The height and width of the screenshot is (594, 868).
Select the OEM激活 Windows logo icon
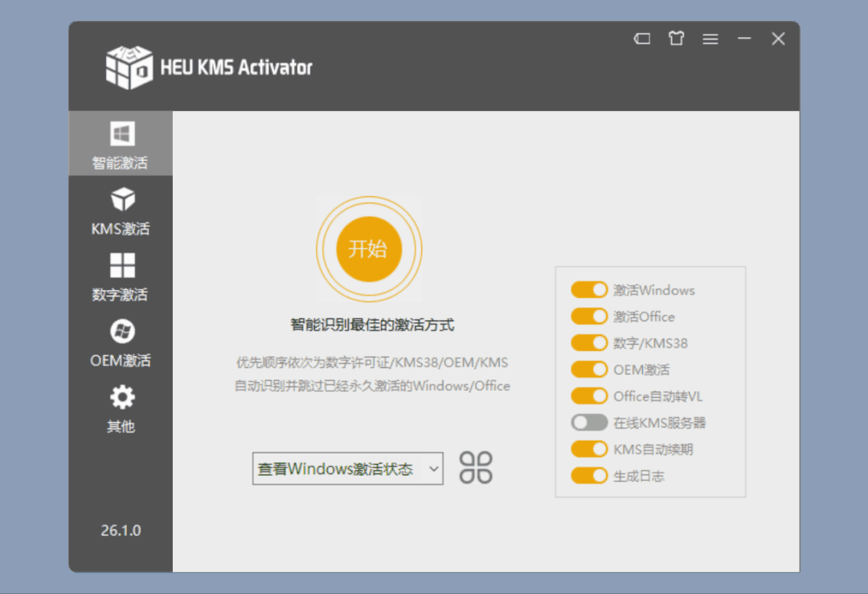point(122,331)
